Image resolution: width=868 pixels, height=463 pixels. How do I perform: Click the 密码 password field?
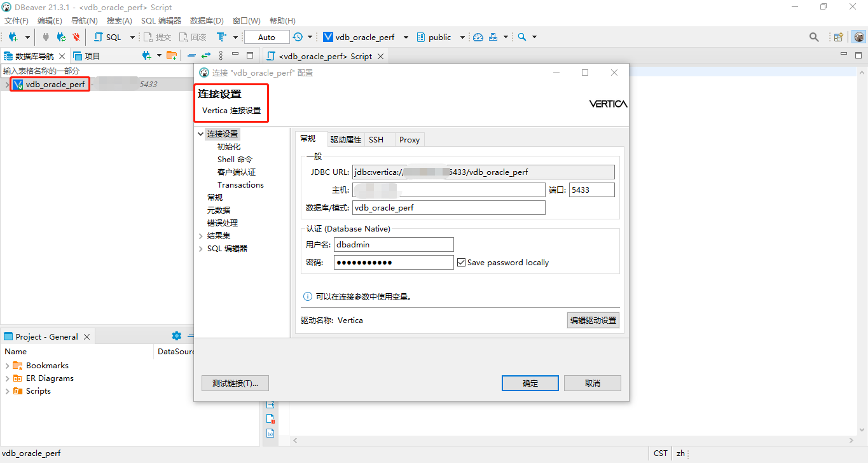point(394,262)
